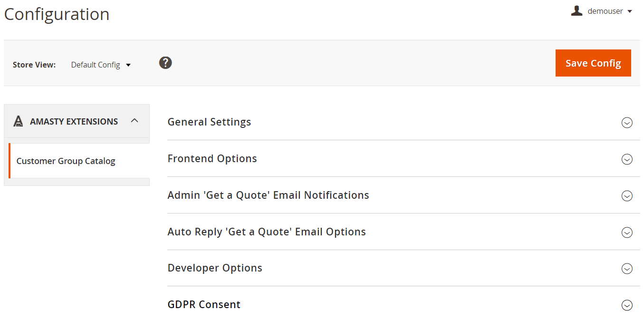
Task: Click the demouser account avatar icon
Action: (x=577, y=11)
